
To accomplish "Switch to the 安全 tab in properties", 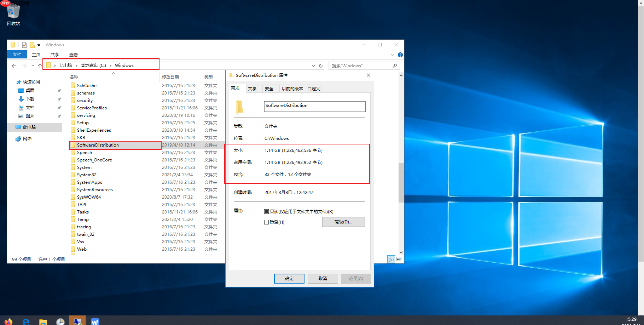I will click(269, 89).
